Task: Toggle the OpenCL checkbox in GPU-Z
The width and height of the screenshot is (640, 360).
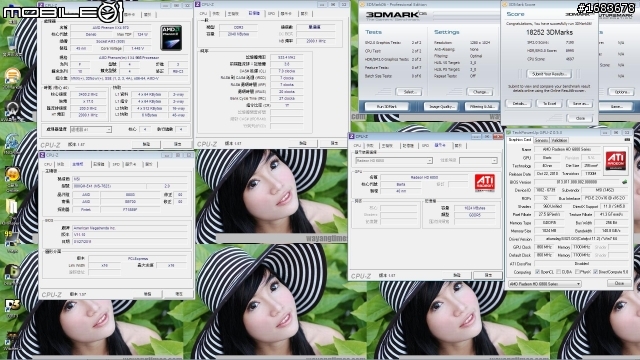Action: [538, 272]
